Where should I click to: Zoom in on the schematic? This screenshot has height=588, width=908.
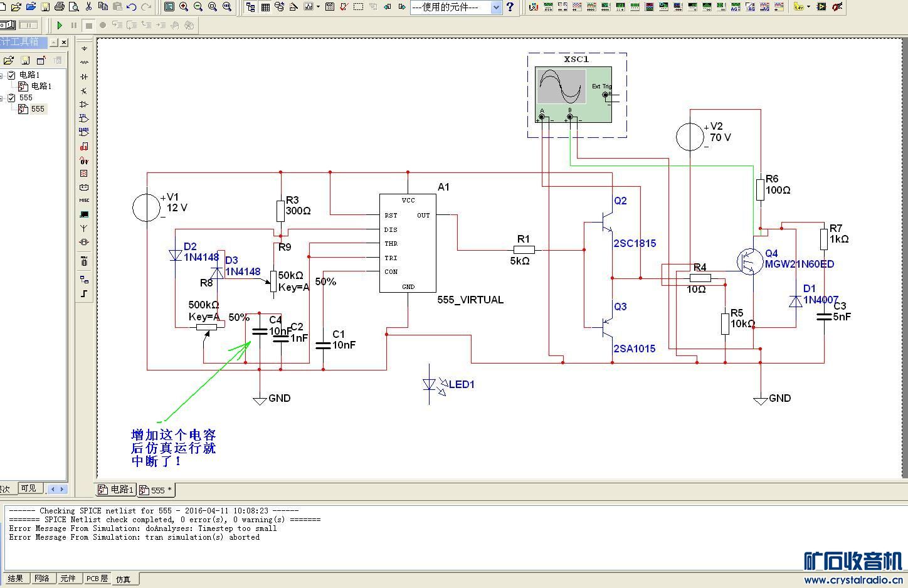tap(184, 7)
